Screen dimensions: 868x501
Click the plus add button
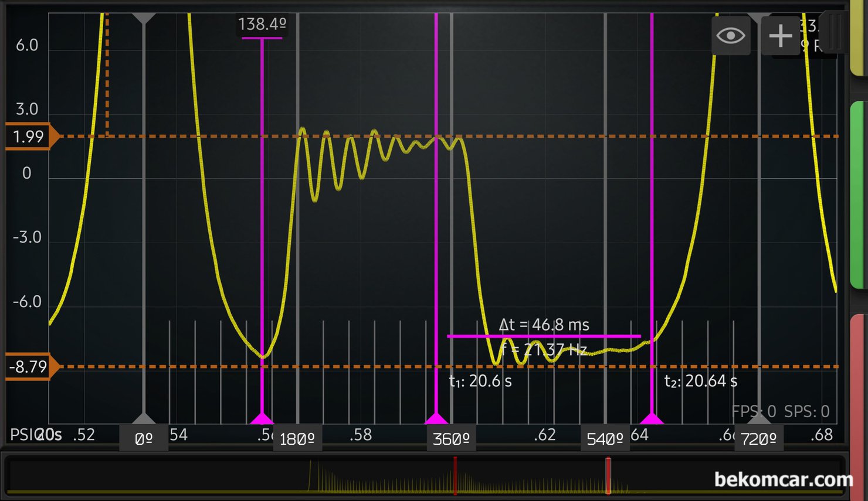[x=780, y=36]
